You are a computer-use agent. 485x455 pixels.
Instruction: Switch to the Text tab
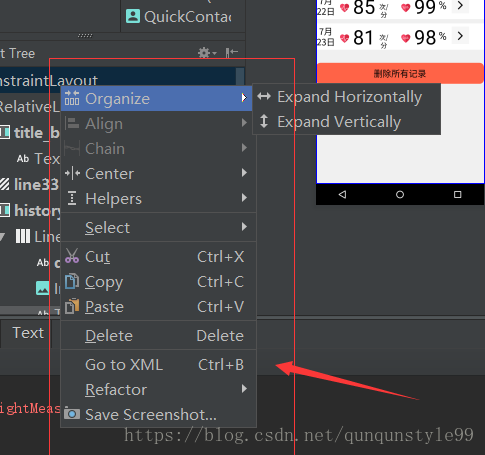point(27,333)
